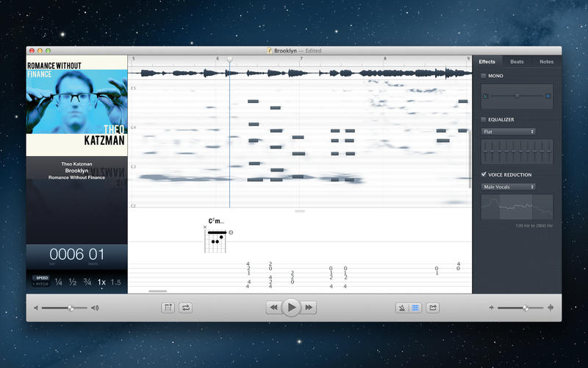Click the window title 'Brooklyn — Edited'
The width and height of the screenshot is (588, 368).
pos(298,51)
